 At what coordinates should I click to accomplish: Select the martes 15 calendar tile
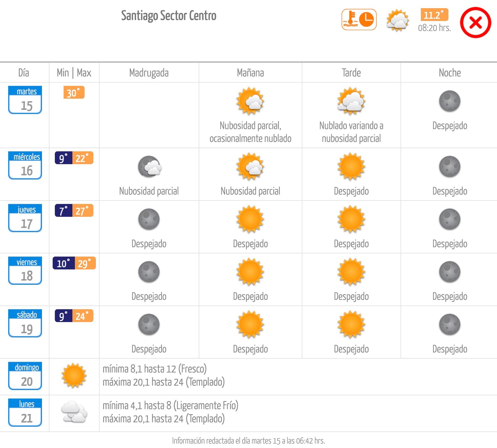click(x=25, y=100)
